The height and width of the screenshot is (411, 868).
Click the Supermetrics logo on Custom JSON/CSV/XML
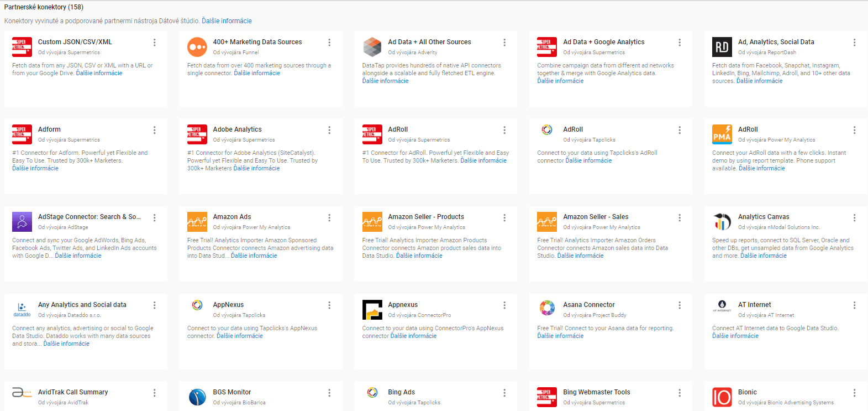(22, 47)
